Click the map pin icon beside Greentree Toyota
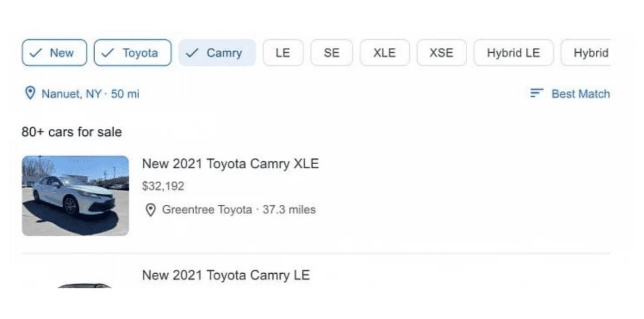The image size is (644, 319). click(151, 210)
